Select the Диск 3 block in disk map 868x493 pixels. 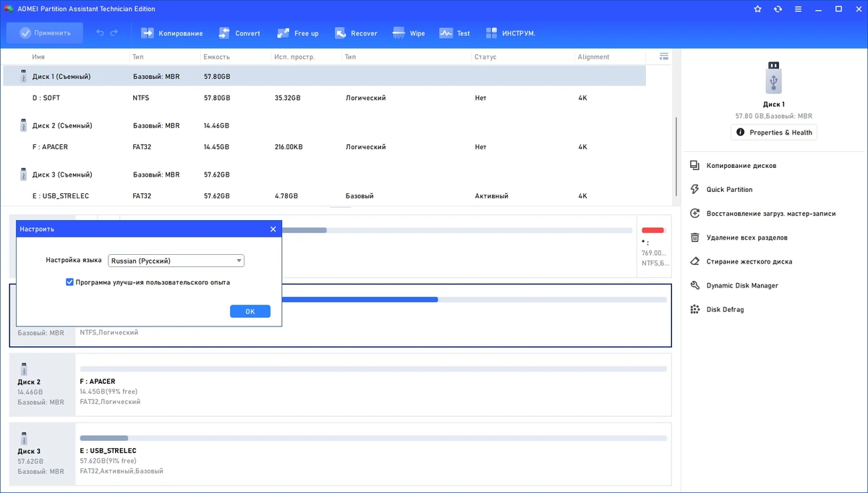point(42,453)
